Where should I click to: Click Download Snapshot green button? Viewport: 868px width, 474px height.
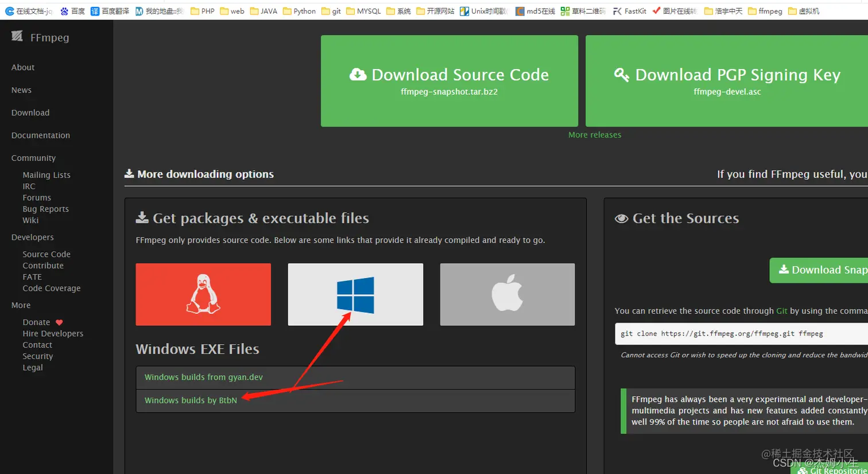coord(819,270)
